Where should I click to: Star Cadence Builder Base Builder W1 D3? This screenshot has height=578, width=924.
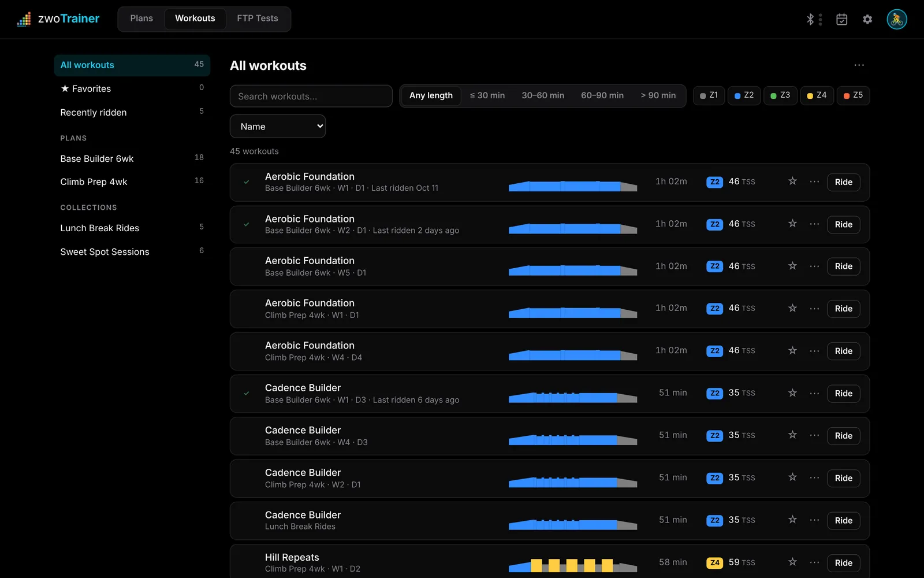792,393
